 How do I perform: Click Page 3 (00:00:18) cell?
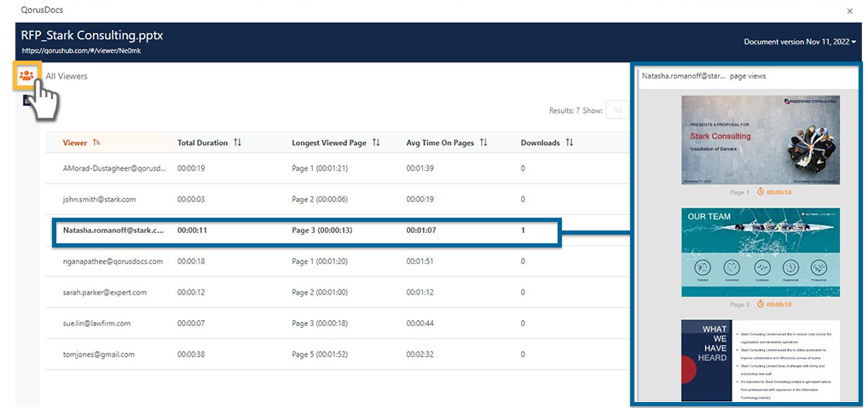(321, 323)
